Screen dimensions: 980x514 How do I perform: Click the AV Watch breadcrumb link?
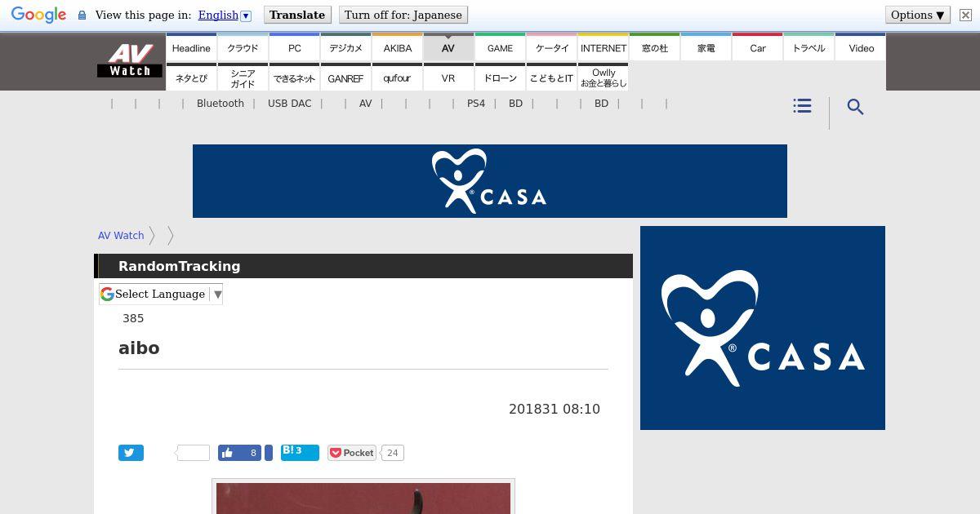121,235
